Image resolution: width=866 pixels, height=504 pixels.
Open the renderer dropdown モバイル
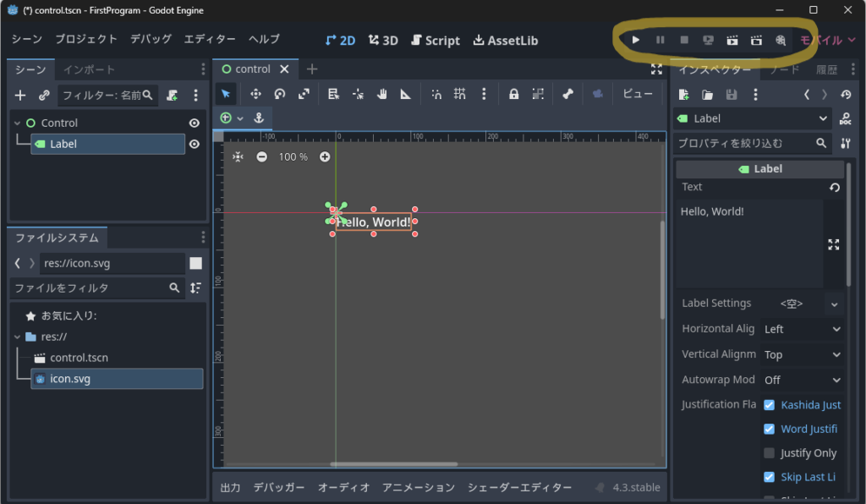827,40
